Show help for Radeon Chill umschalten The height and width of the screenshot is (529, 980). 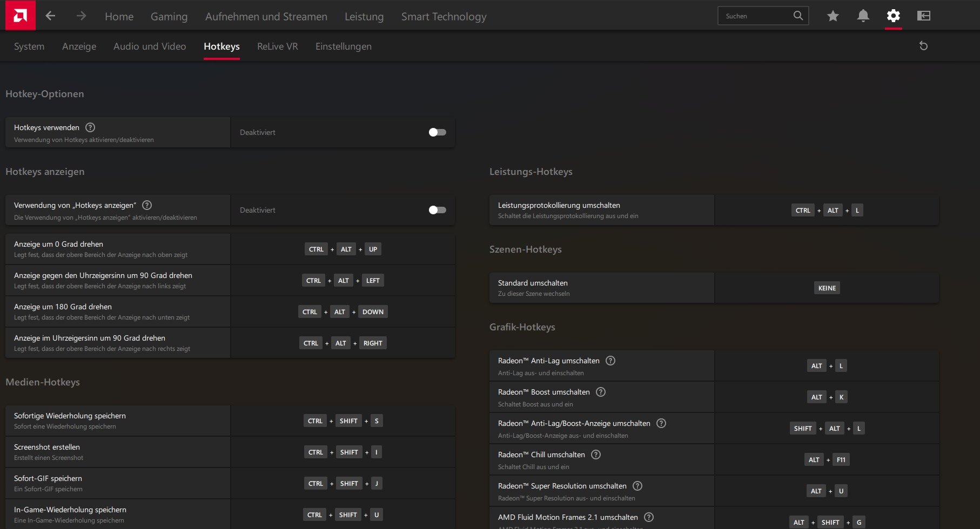point(596,455)
